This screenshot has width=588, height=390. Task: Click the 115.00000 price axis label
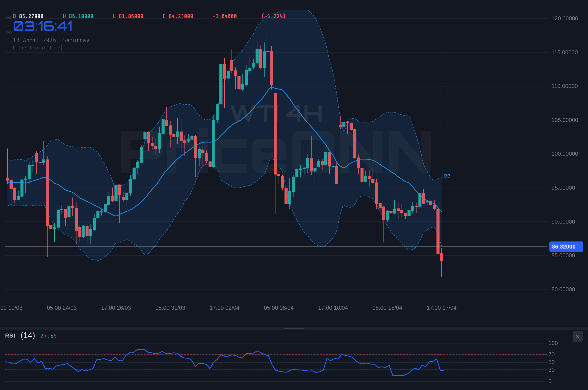pos(564,52)
